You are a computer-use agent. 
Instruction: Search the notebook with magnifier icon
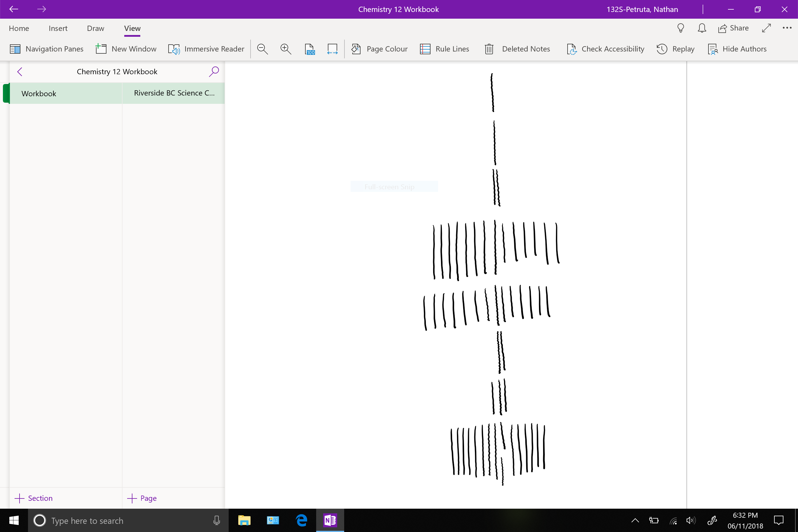214,71
